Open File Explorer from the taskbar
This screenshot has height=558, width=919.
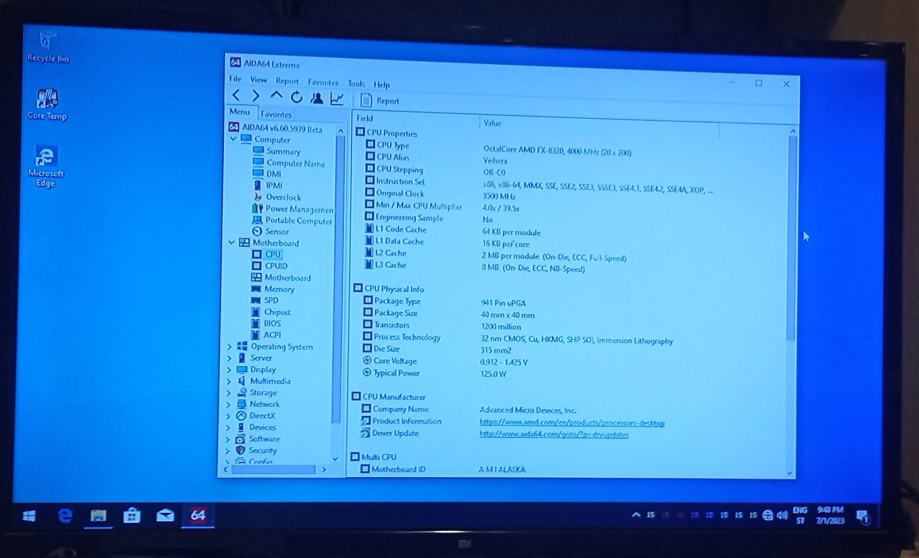tap(98, 516)
